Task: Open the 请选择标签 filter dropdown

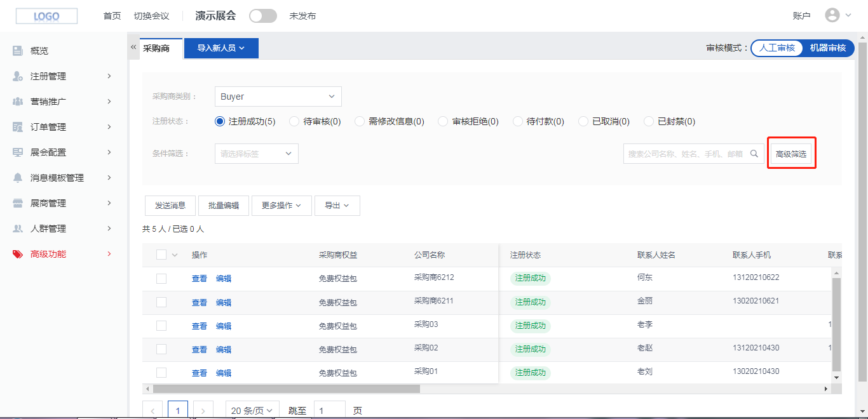Action: coord(257,154)
